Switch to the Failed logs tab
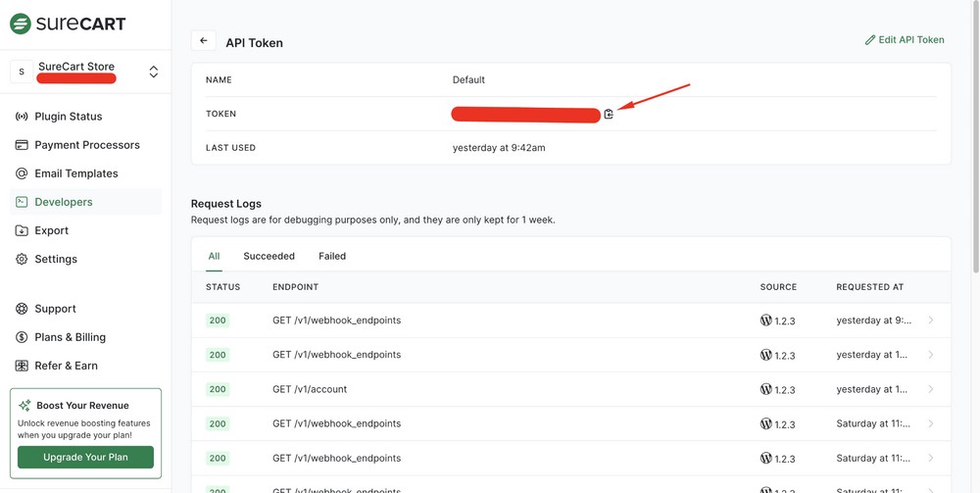Screen dimensions: 980x493 [332, 256]
